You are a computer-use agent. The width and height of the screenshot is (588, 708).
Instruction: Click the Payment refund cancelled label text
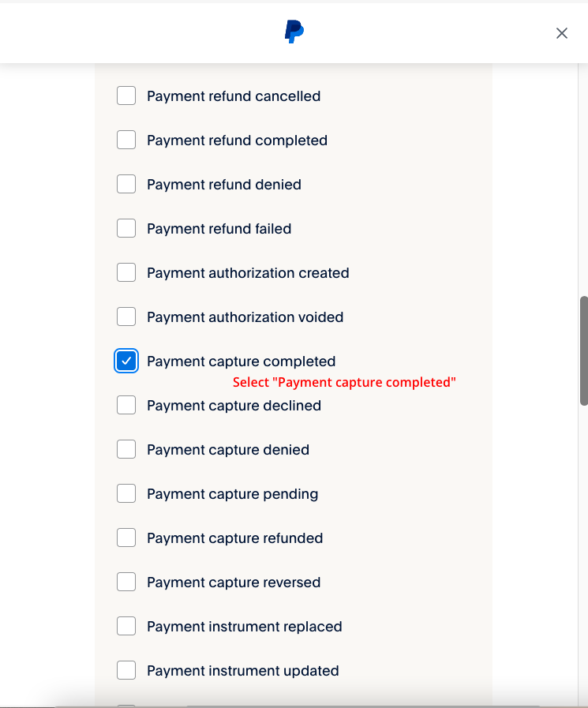point(234,96)
